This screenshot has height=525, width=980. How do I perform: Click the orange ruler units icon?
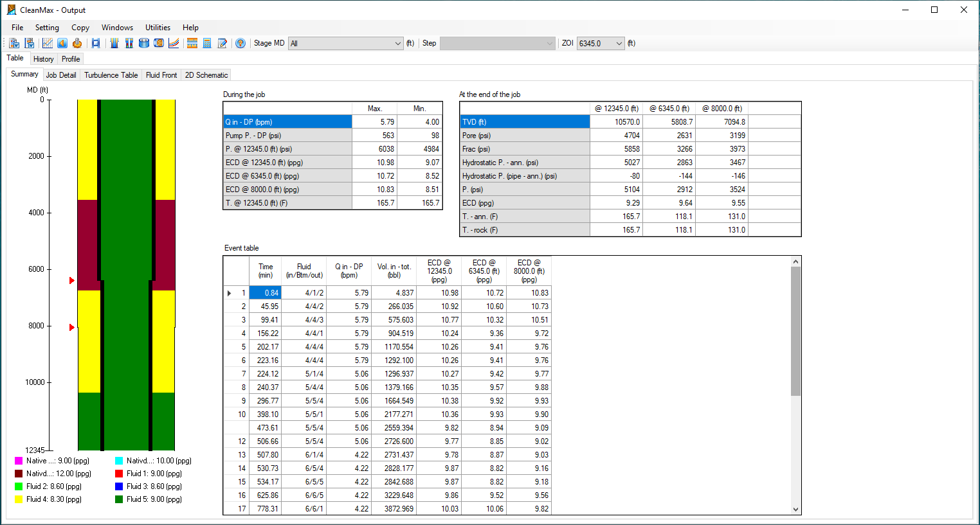192,43
